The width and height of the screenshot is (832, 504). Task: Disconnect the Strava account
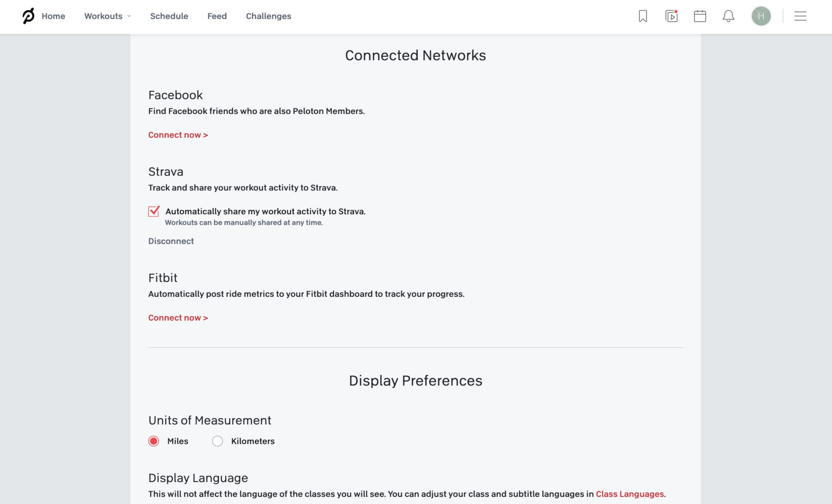coord(171,241)
